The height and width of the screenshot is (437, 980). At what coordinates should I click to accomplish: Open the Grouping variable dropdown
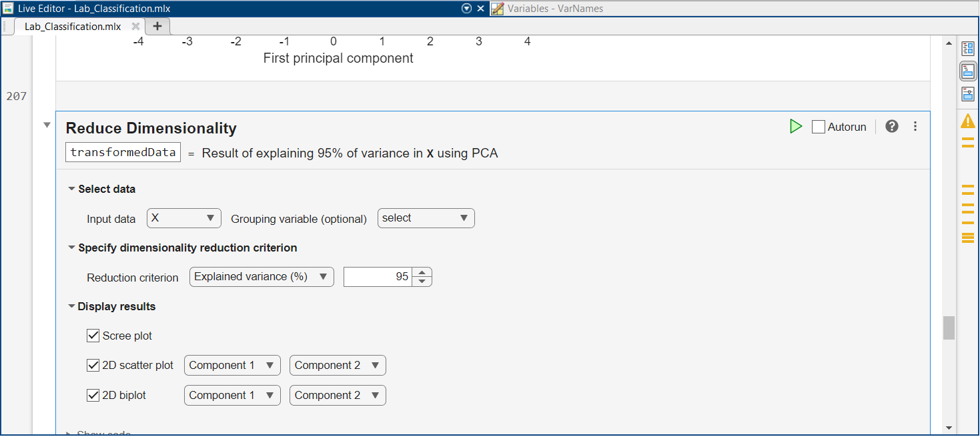[426, 218]
